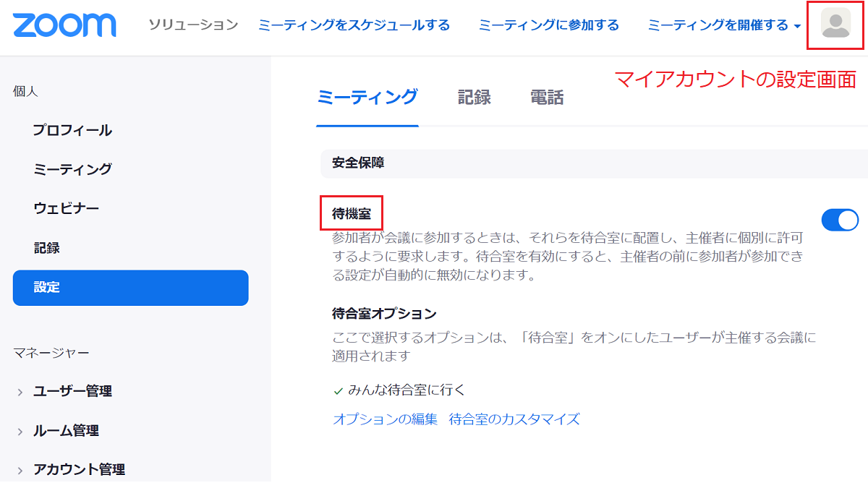This screenshot has width=868, height=488.
Task: Expand the ユーザー管理 section
Action: tap(72, 391)
